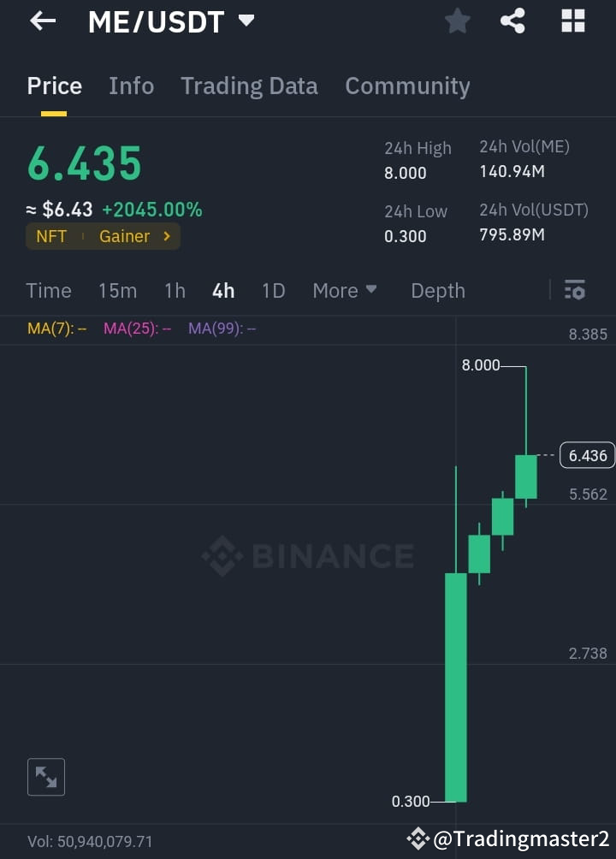Add ME/USDT to favorites with the star
616x859 pixels.
(457, 21)
